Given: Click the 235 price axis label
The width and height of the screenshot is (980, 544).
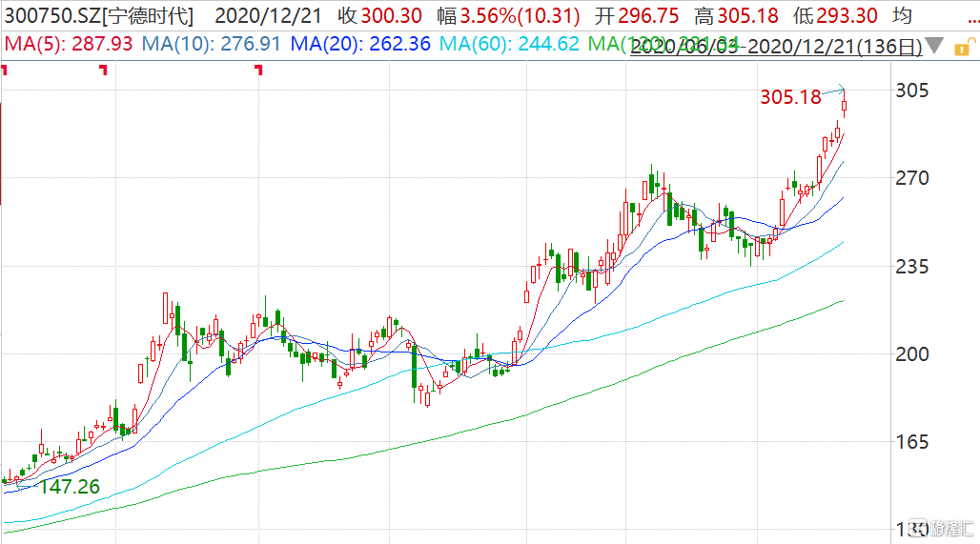Looking at the screenshot, I should pyautogui.click(x=912, y=266).
